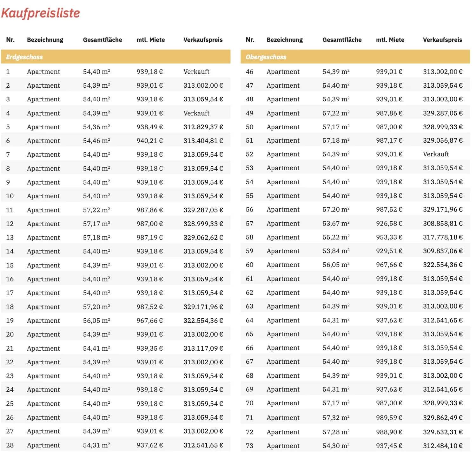Click the left Verkaufspreis column header
476x452 pixels.
click(203, 40)
